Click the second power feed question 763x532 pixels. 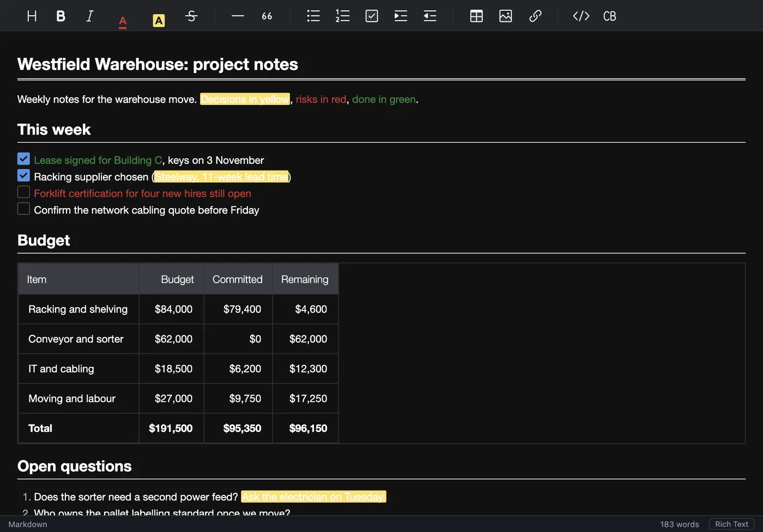pyautogui.click(x=136, y=497)
